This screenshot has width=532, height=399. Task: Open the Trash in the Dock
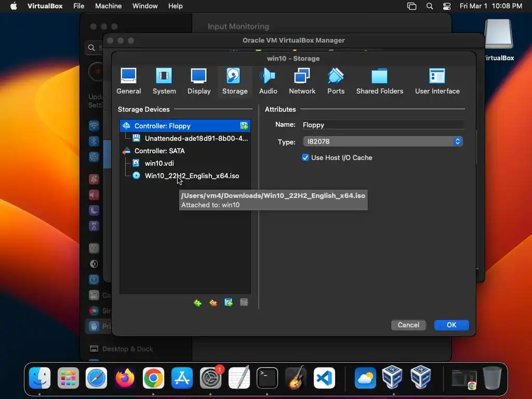492,378
